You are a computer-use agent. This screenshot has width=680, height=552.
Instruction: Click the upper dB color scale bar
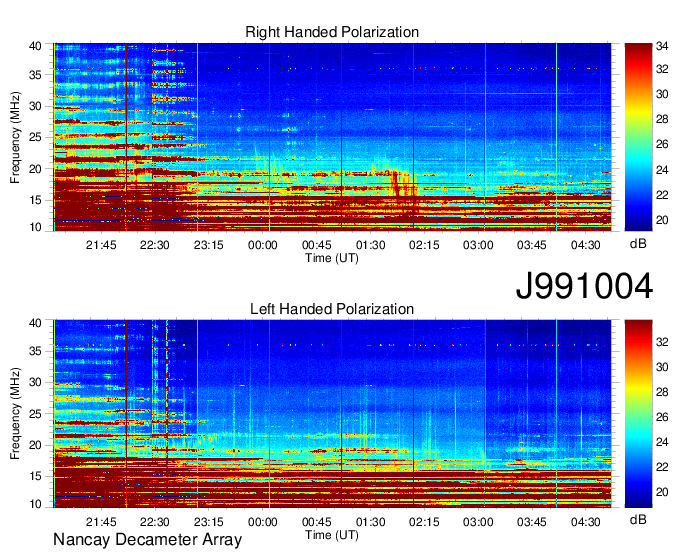click(638, 137)
